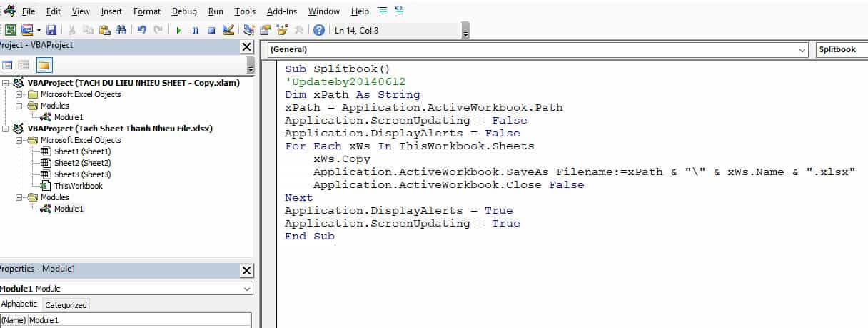Viewport: 868px width, 328px height.
Task: Click the 'Updateby20140612 comment line
Action: coord(345,82)
